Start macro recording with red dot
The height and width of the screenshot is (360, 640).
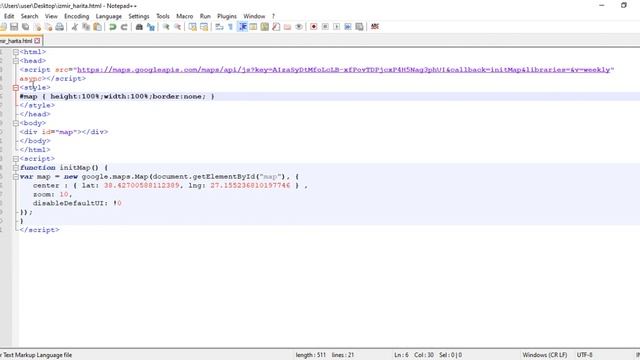pos(313,27)
